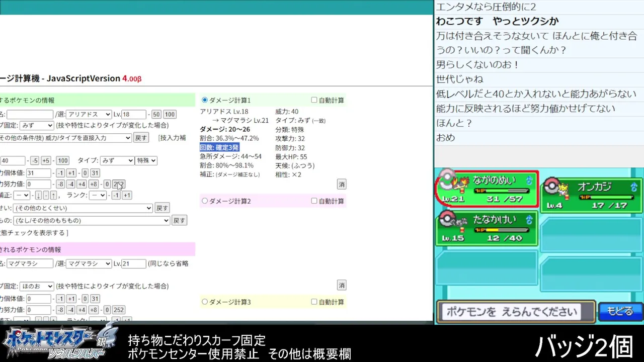Open the attacker nature correction dropdown
The image size is (644, 362).
click(22, 195)
